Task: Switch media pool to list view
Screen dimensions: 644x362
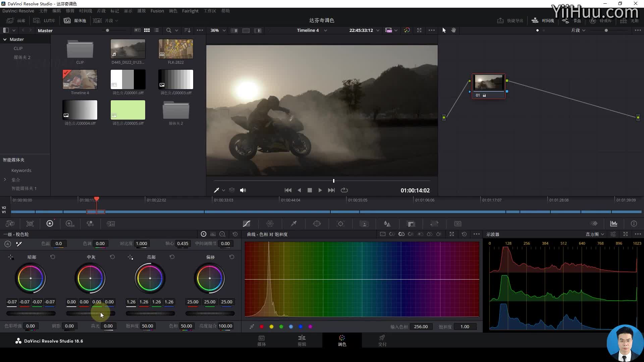Action: pos(156,30)
